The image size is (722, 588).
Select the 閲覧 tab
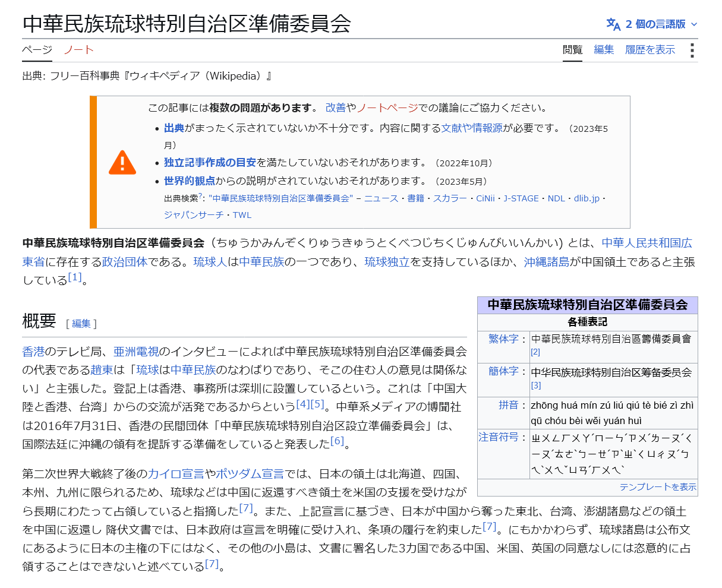click(573, 50)
